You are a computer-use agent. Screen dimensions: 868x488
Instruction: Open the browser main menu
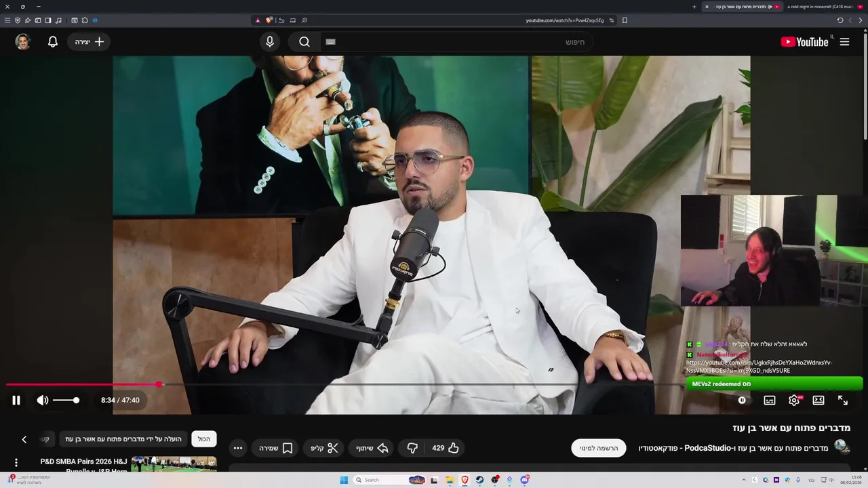[x=7, y=20]
